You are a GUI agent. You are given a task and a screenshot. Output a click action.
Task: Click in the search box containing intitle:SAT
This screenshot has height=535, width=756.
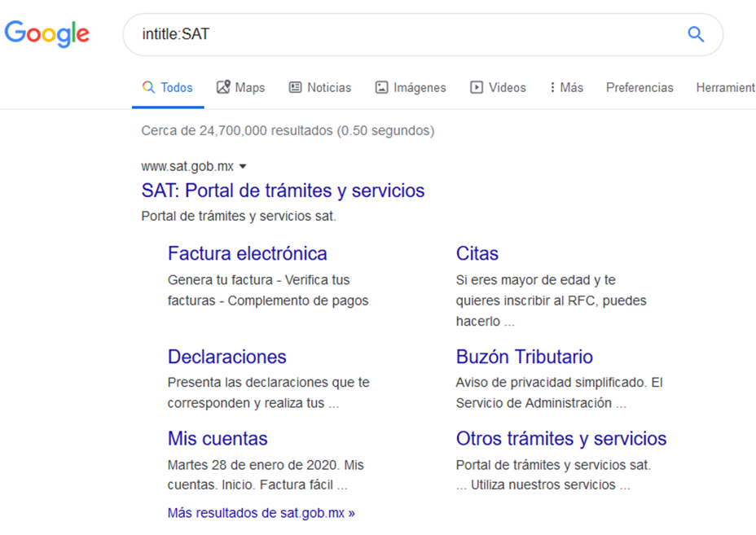407,34
